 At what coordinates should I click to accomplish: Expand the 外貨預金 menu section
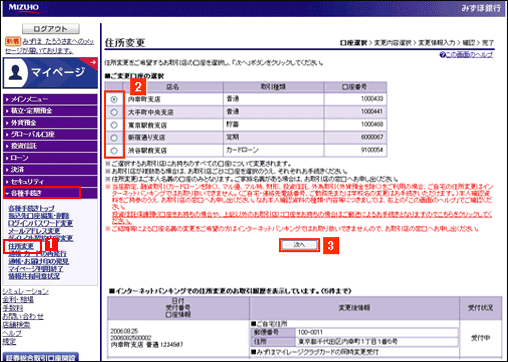click(50, 123)
